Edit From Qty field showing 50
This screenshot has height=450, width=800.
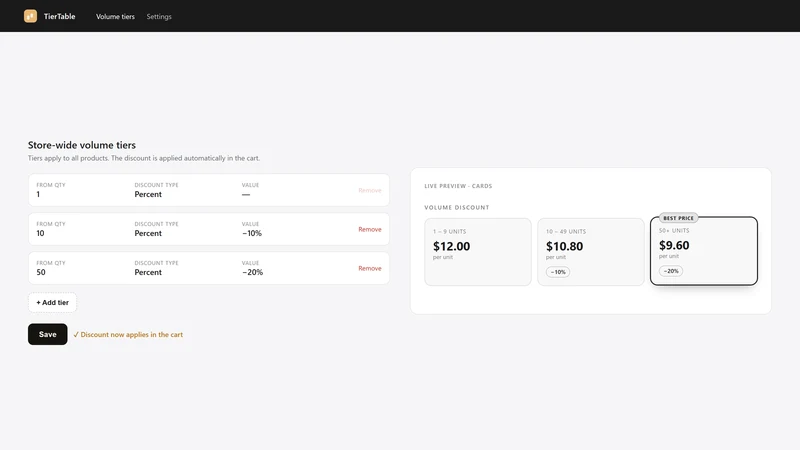click(x=41, y=272)
